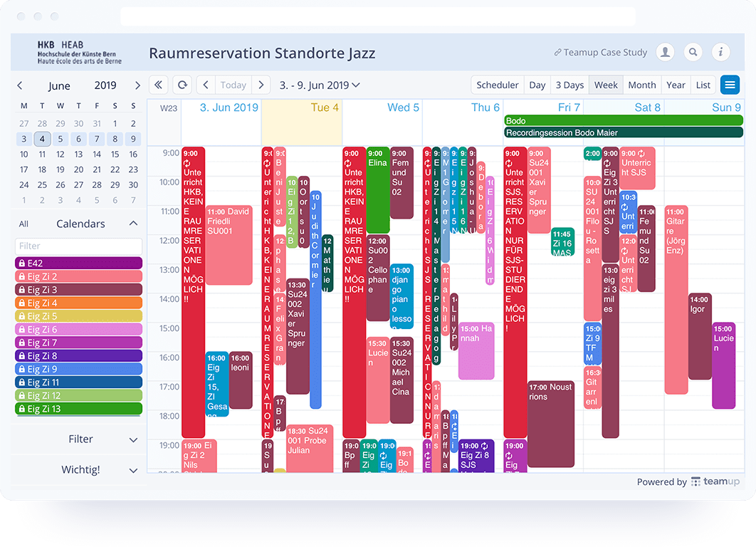This screenshot has width=756, height=547.
Task: Click the next-month arrow on the mini calendar
Action: pos(137,85)
